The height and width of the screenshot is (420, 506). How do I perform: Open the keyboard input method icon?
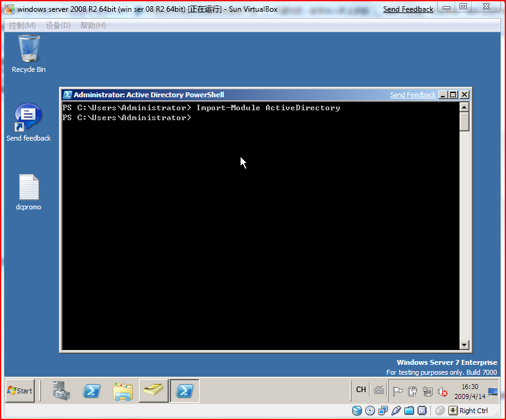coord(379,391)
